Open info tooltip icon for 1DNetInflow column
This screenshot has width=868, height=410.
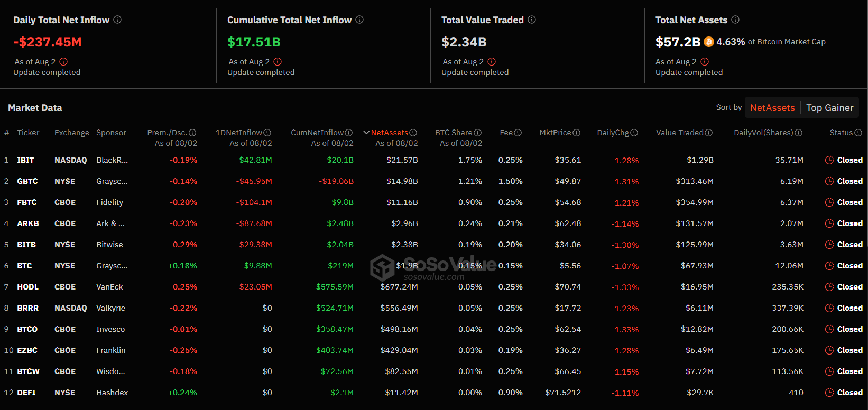click(x=267, y=133)
